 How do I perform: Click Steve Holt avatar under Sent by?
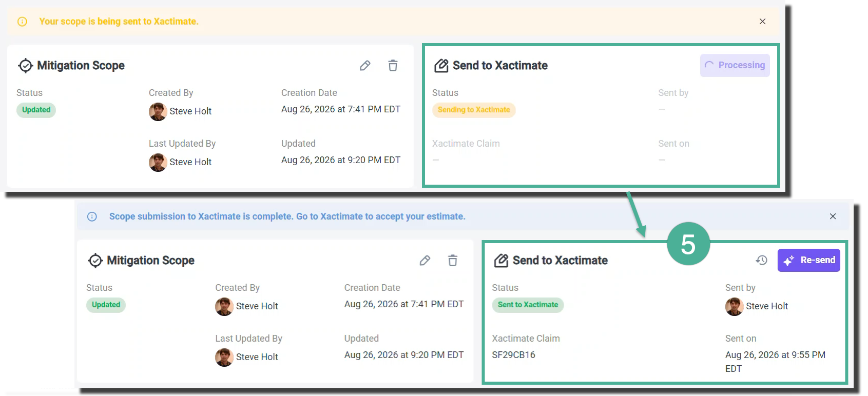pos(735,306)
